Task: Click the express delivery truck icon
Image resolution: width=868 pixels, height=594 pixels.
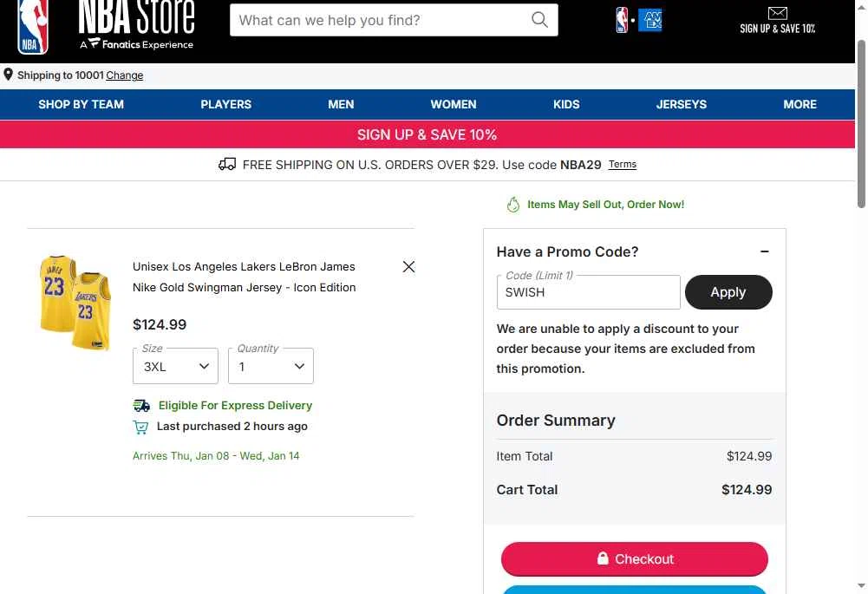Action: coord(141,406)
